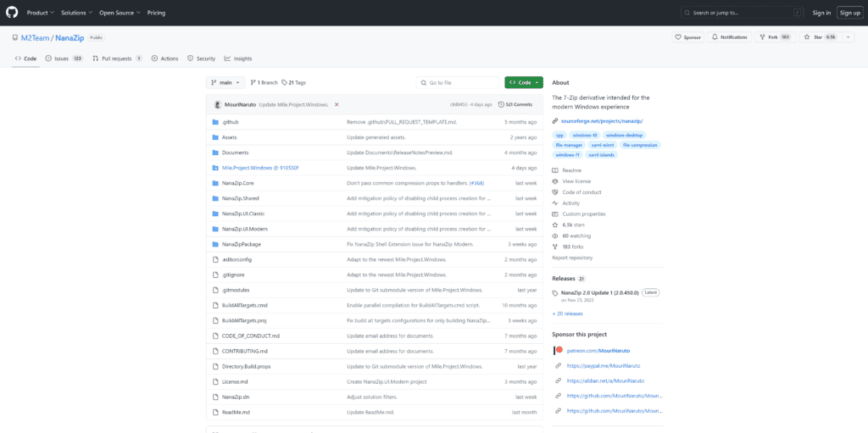868x433 pixels.
Task: Open the NanaZip.Shared folder
Action: coord(240,198)
